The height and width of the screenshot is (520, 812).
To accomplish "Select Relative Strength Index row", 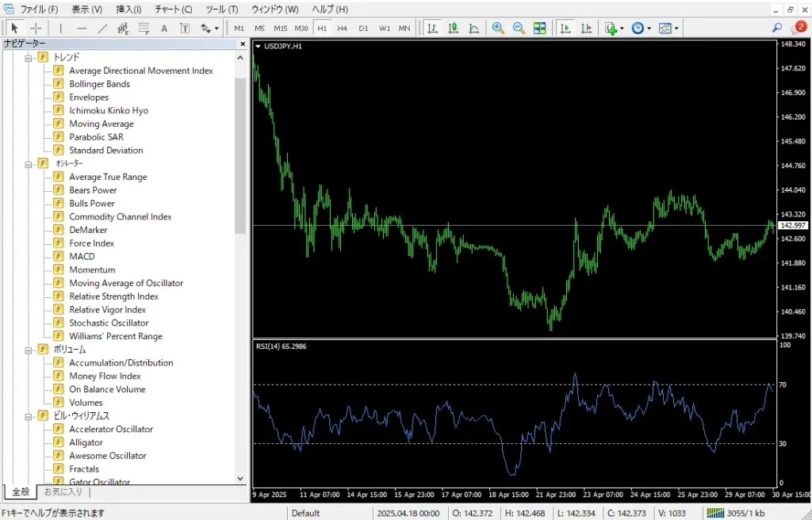I will (114, 296).
